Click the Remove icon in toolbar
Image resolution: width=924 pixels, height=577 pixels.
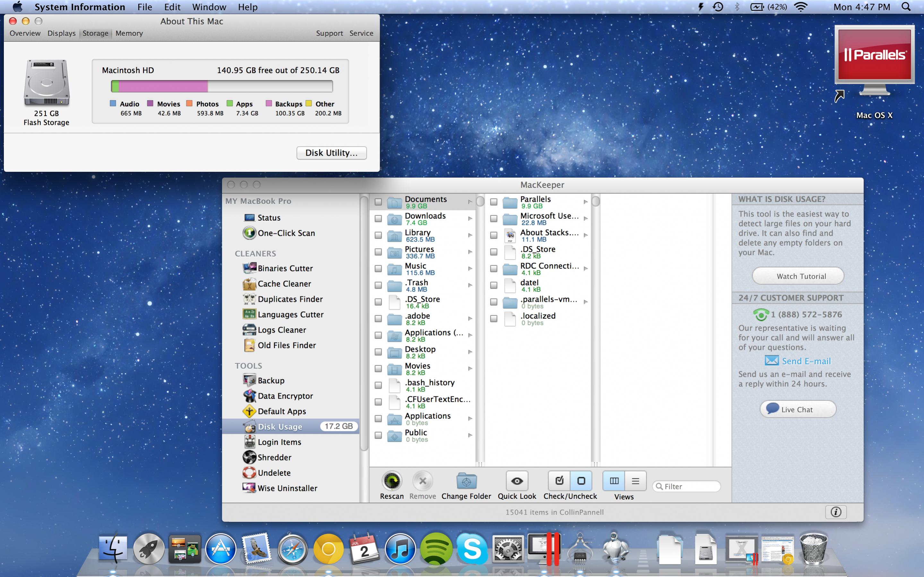click(x=423, y=481)
